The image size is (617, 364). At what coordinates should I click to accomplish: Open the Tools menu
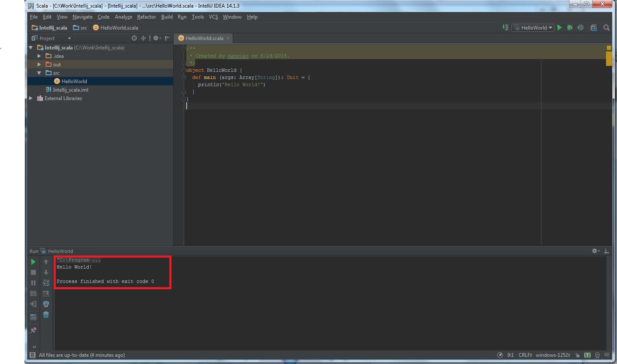(x=198, y=17)
